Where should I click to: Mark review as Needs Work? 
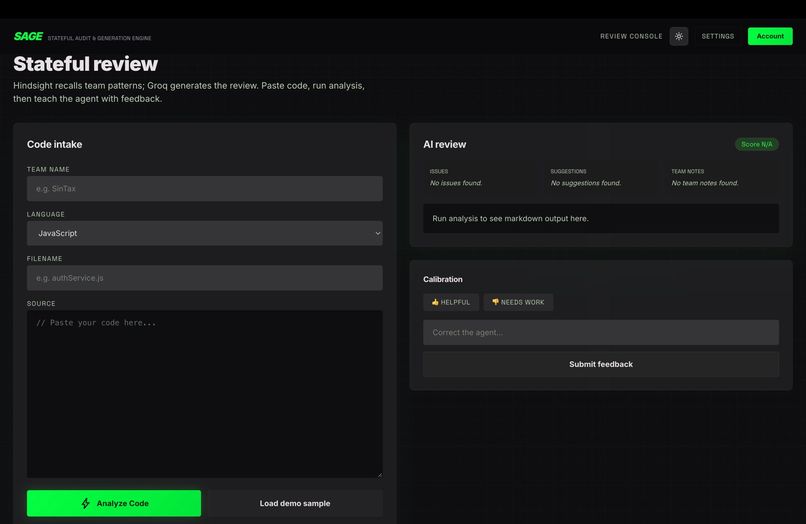[x=518, y=302]
